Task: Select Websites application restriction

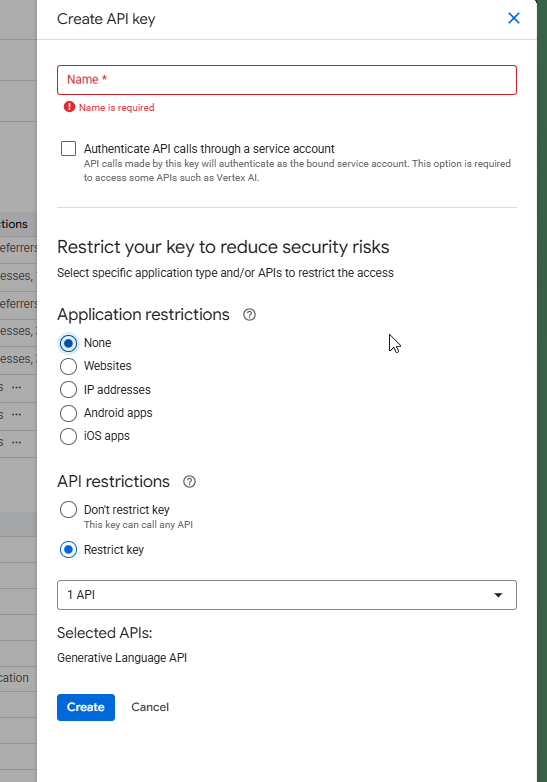Action: [68, 366]
